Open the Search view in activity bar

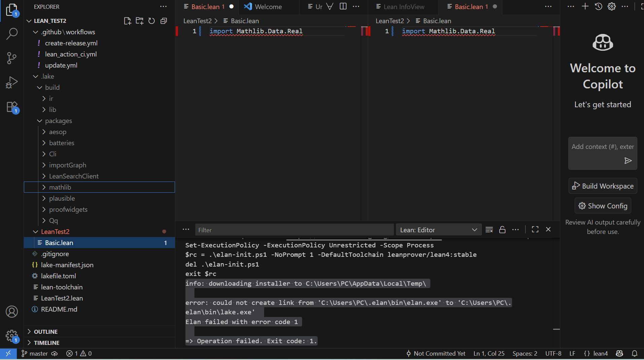tap(12, 34)
